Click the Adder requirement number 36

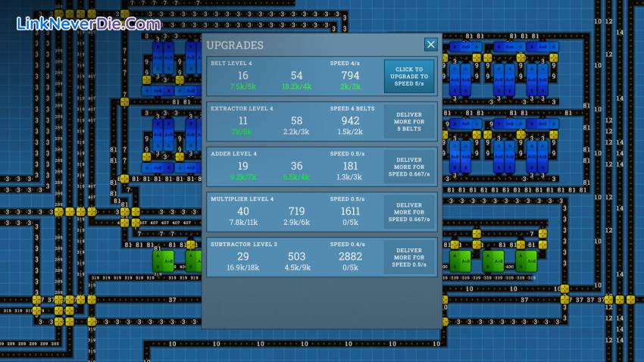(296, 166)
